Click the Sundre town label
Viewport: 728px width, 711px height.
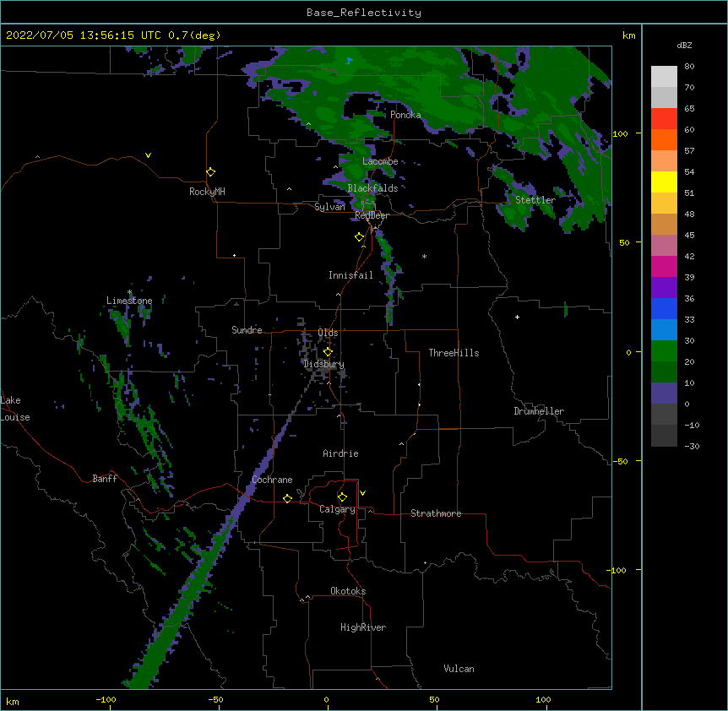pyautogui.click(x=247, y=330)
